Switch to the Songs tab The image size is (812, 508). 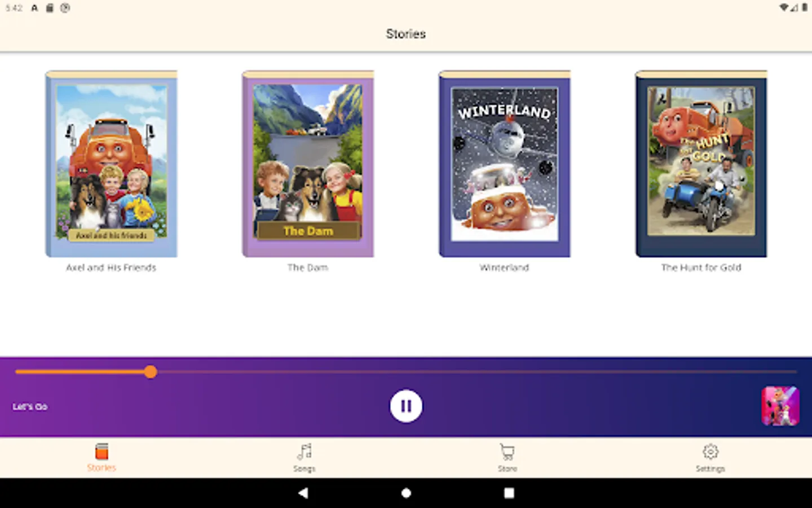coord(304,458)
